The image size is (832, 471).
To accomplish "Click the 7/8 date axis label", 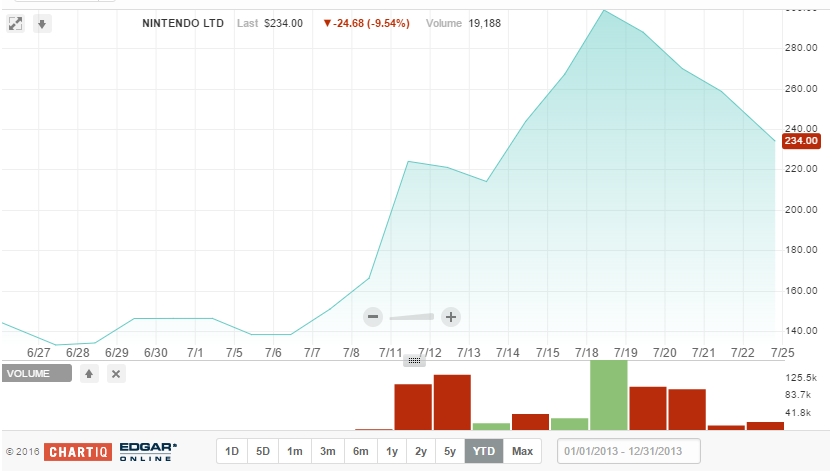I will coord(351,353).
